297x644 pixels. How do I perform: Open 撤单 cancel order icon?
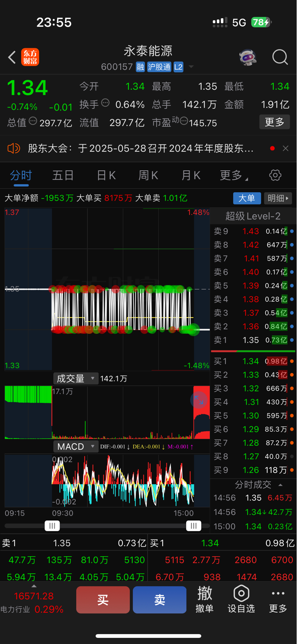tap(205, 599)
